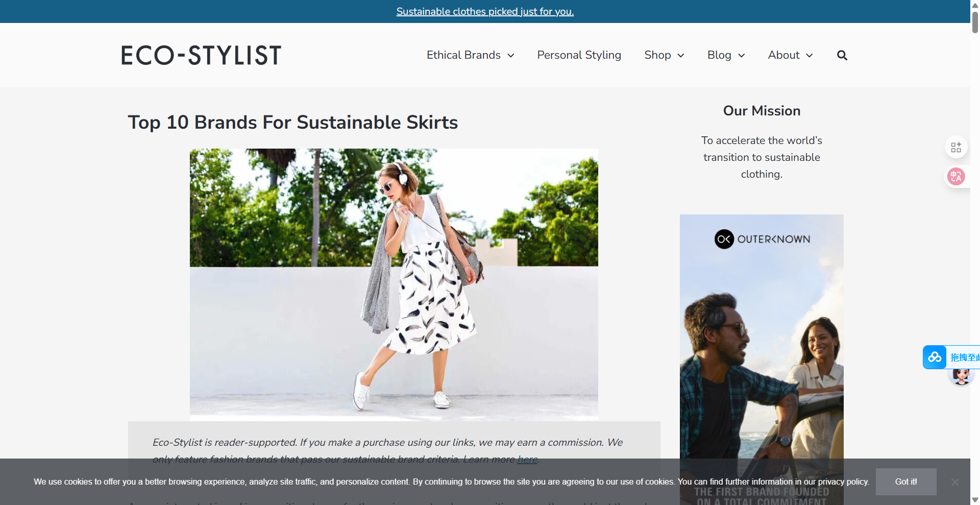
Task: Accept cookies with Got it! button
Action: pyautogui.click(x=906, y=482)
